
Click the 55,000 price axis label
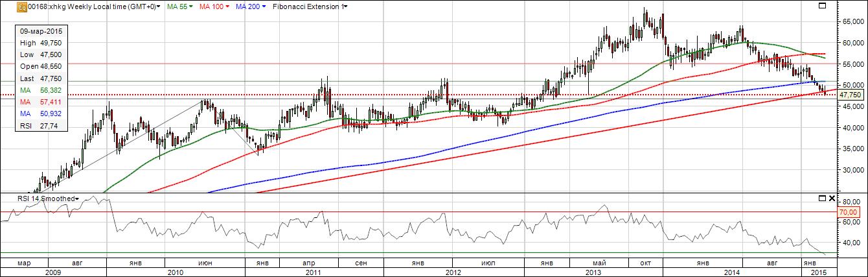pyautogui.click(x=852, y=64)
